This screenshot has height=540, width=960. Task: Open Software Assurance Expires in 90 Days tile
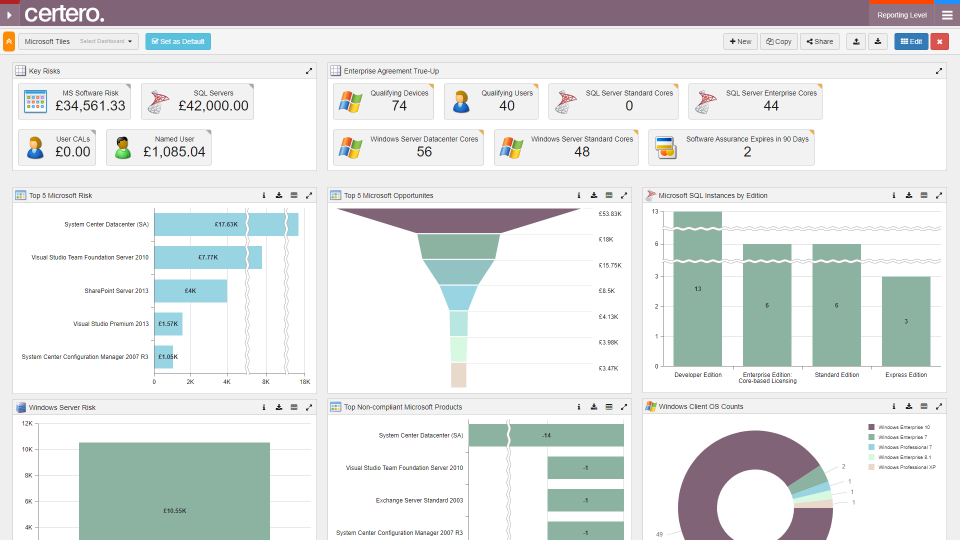(731, 148)
